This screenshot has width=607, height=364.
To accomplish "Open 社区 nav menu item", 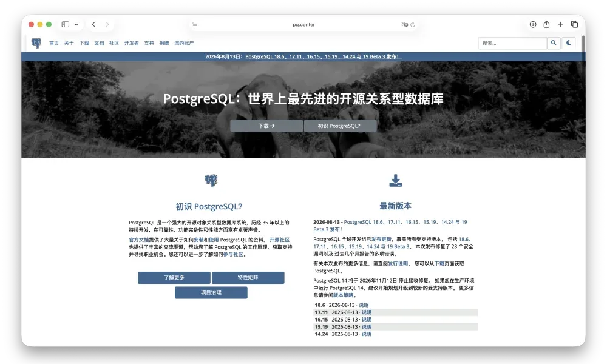I will coord(114,43).
